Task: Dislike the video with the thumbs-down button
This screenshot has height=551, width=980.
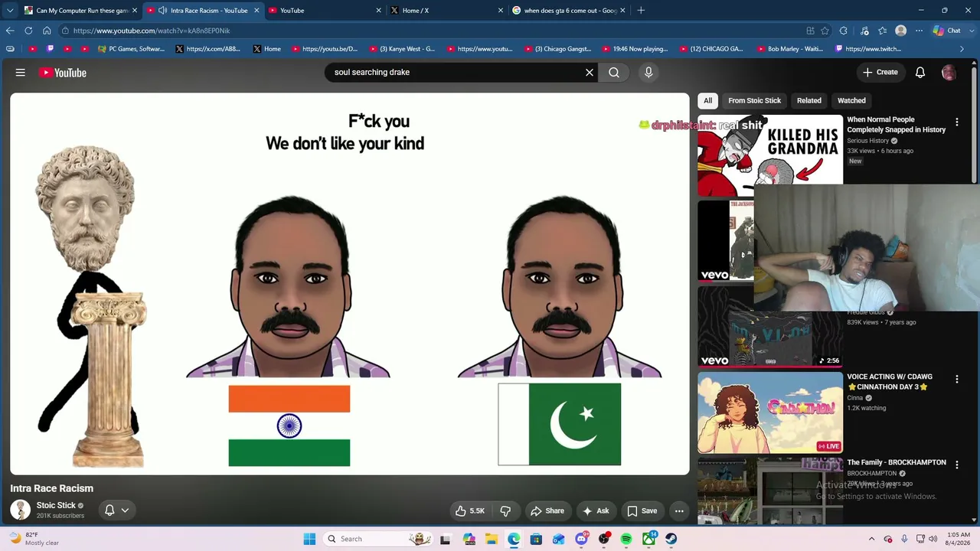Action: point(505,510)
